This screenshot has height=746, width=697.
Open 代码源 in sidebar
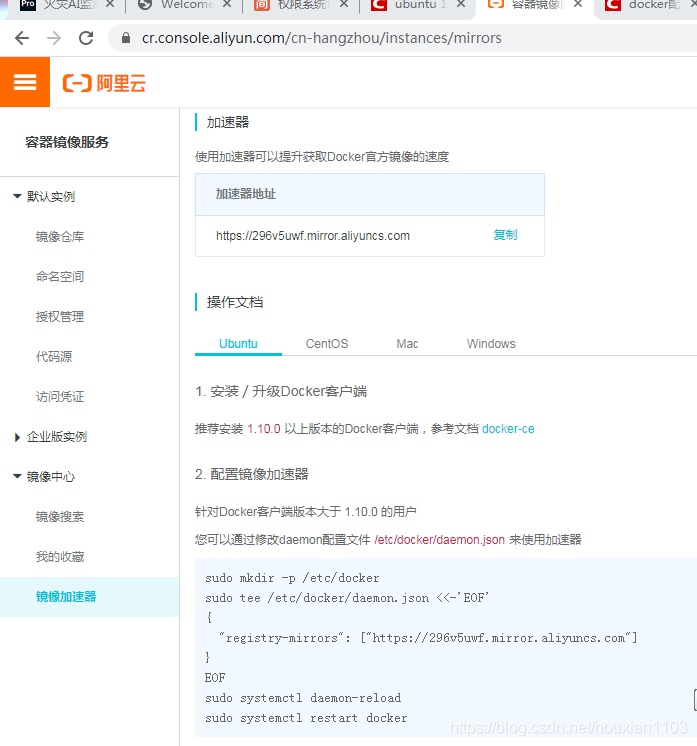(54, 356)
